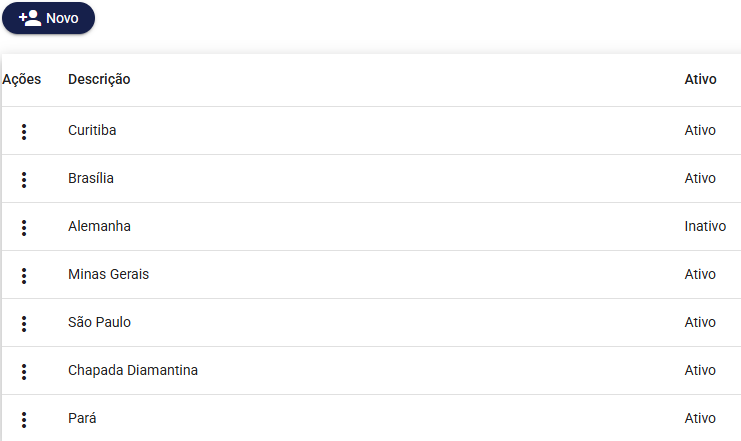Open actions menu for Curitiba row
Image resolution: width=741 pixels, height=441 pixels.
tap(24, 131)
